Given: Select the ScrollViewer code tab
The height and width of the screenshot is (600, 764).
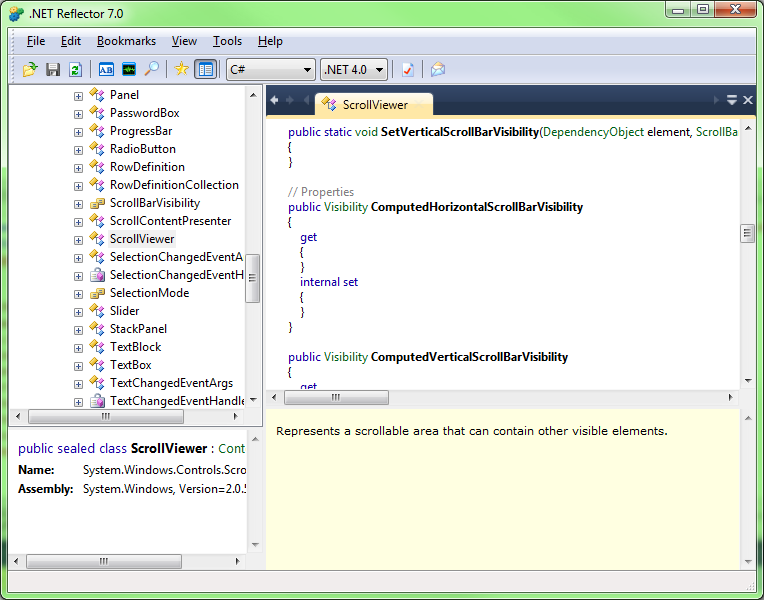Looking at the screenshot, I should 374,104.
